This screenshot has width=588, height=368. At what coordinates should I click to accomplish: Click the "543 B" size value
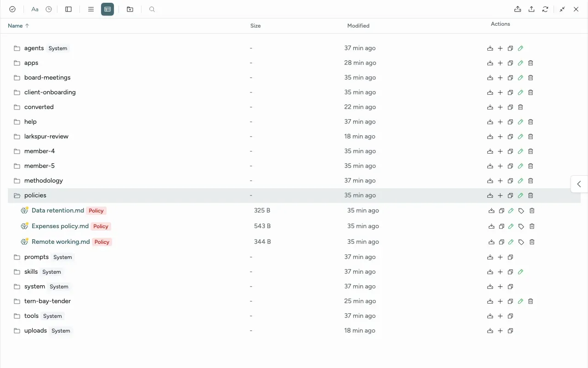click(x=262, y=226)
